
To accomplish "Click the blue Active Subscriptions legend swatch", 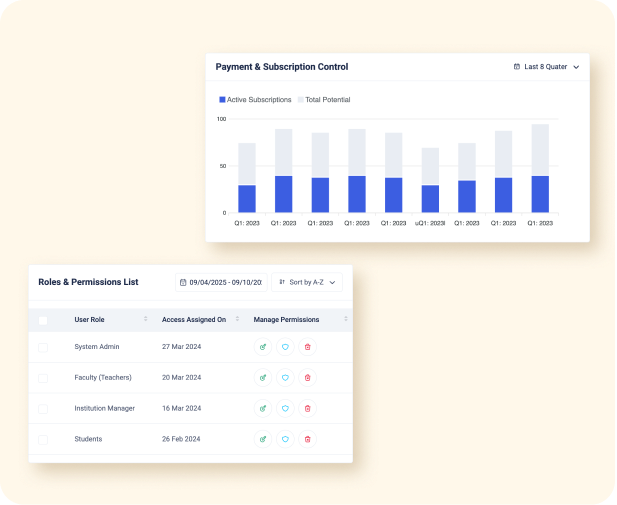I will tap(223, 100).
